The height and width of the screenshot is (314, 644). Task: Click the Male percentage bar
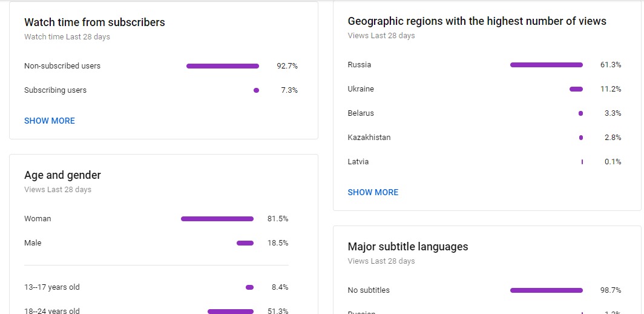coord(245,243)
